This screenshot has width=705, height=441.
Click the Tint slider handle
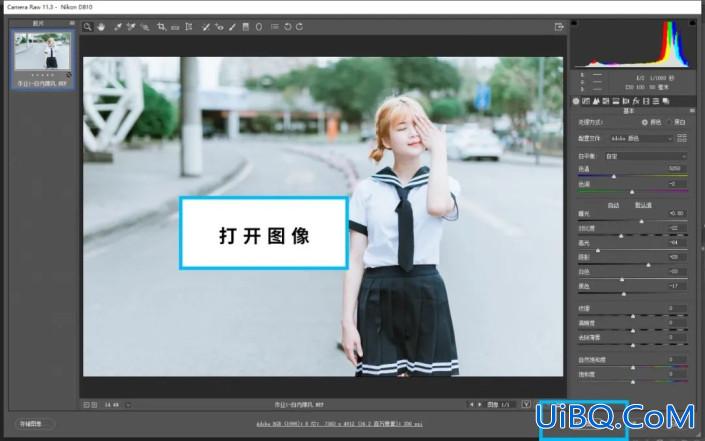point(632,192)
